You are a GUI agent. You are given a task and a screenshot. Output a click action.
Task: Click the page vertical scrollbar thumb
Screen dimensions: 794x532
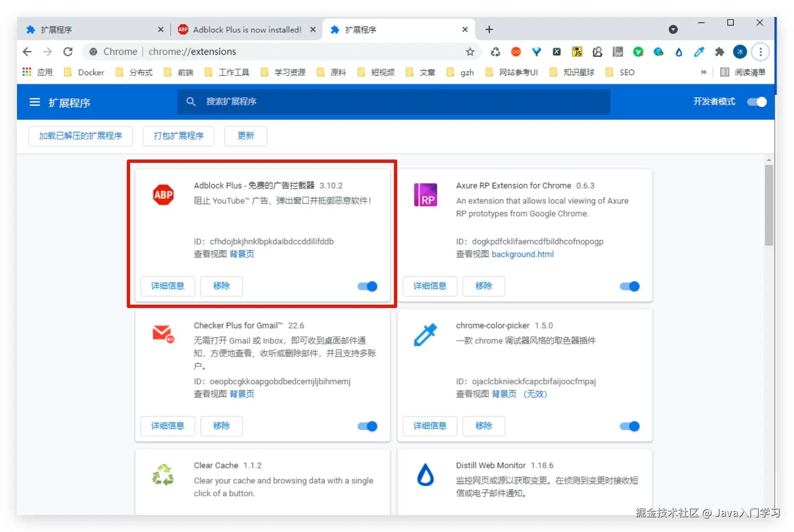(x=769, y=205)
